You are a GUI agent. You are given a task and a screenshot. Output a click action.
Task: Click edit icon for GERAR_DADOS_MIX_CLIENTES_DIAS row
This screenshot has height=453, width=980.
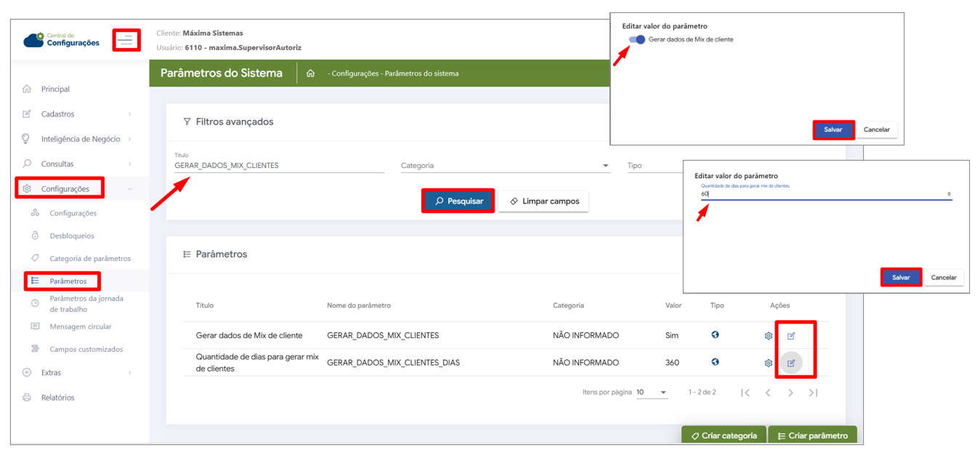click(791, 363)
